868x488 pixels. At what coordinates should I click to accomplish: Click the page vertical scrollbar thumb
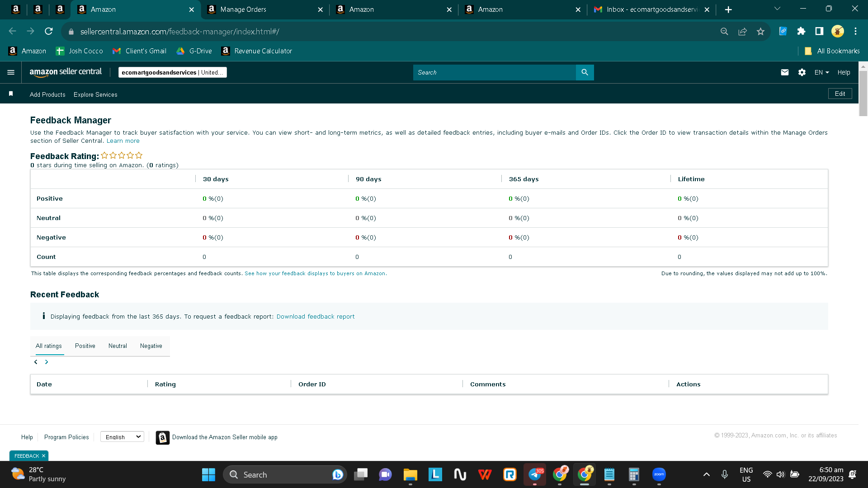click(863, 94)
